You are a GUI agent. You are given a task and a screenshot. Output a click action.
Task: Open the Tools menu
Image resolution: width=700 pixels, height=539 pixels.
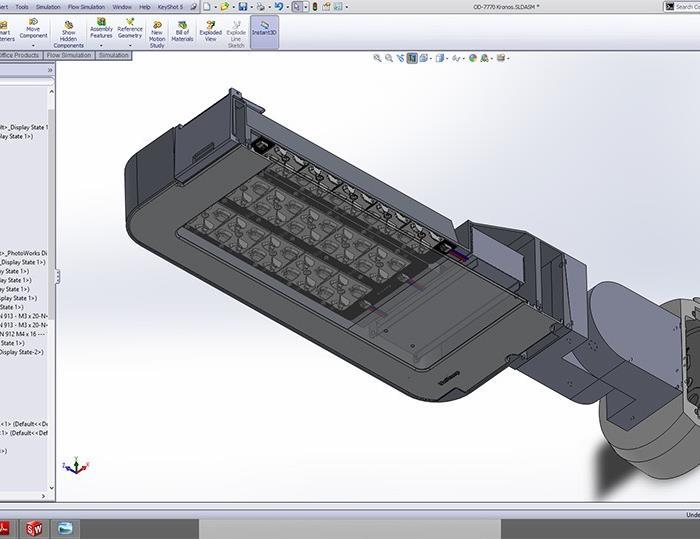click(22, 7)
